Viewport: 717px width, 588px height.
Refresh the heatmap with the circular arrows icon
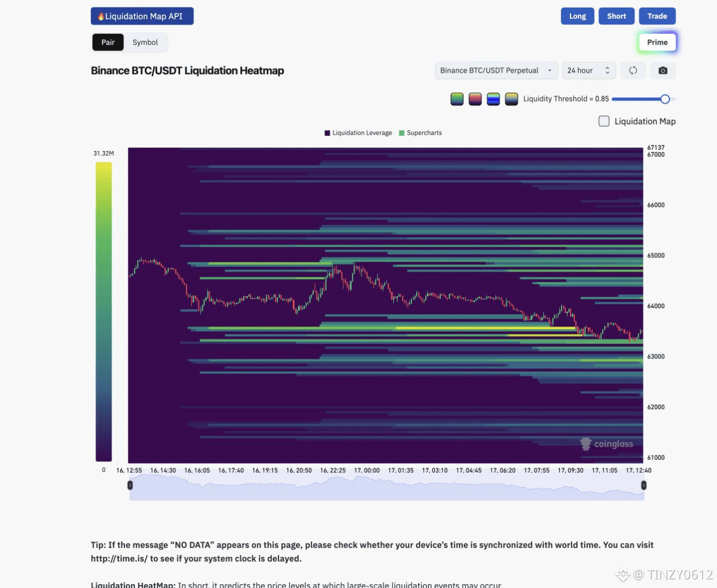pos(633,70)
